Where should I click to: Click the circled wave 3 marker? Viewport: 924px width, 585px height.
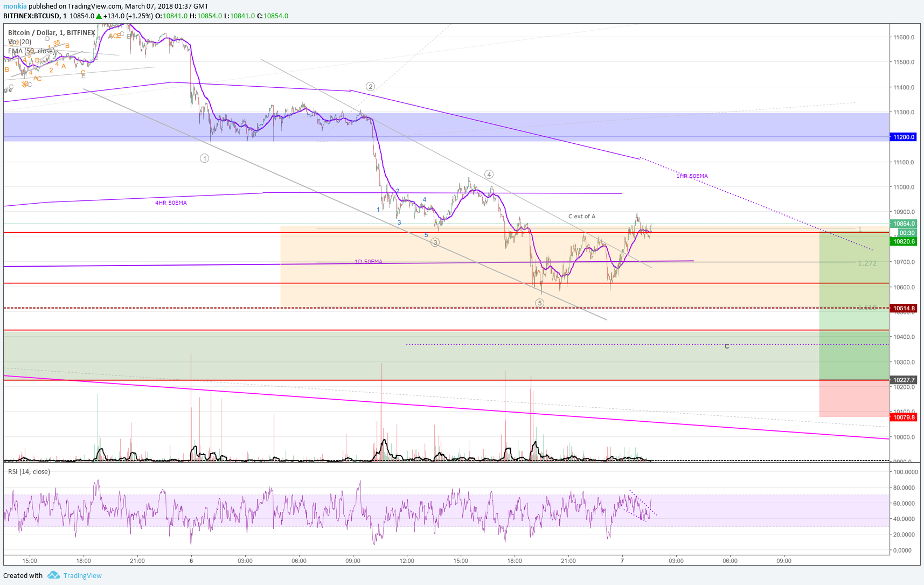click(x=435, y=242)
